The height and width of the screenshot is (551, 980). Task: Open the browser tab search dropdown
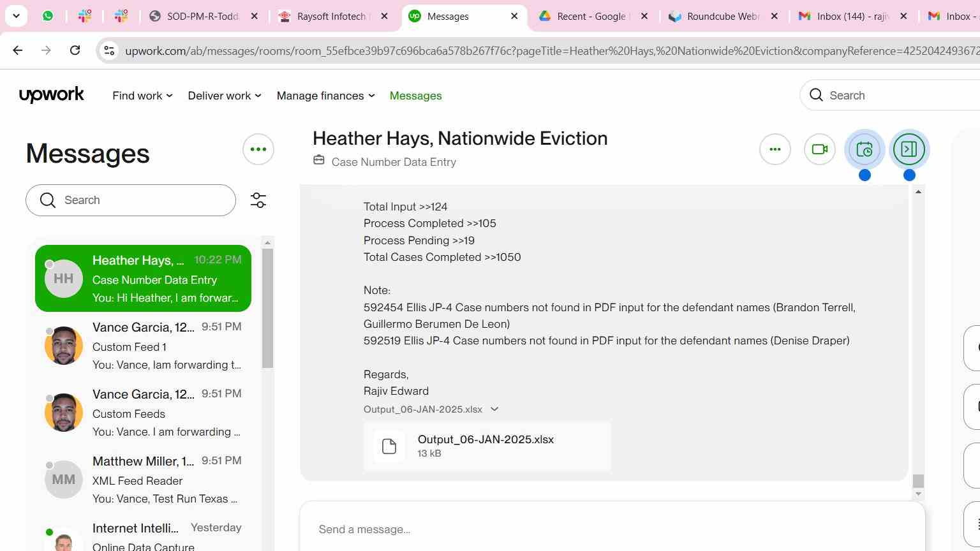coord(16,16)
